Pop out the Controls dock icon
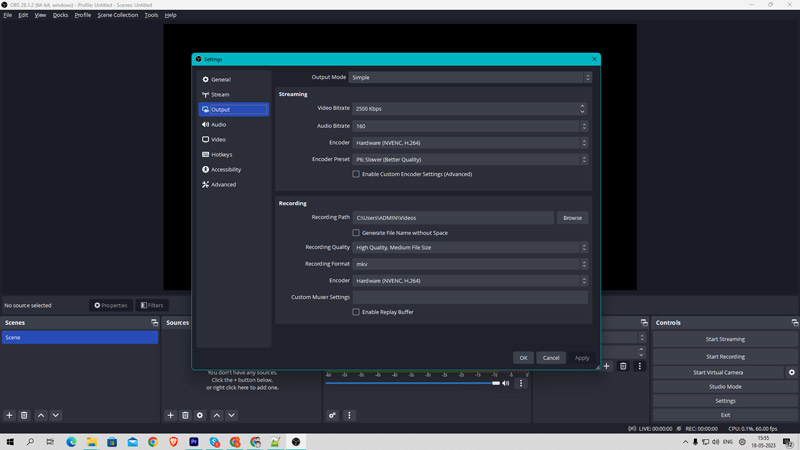The image size is (800, 450). [x=794, y=322]
